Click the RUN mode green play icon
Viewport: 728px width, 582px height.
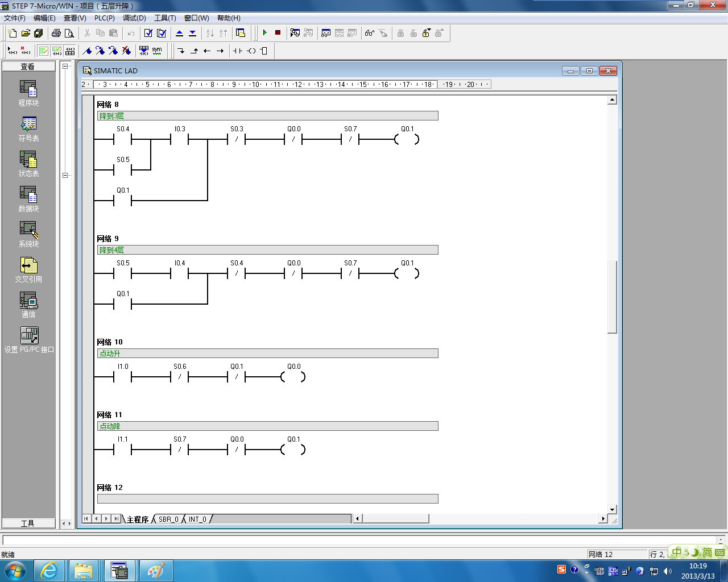pos(265,33)
